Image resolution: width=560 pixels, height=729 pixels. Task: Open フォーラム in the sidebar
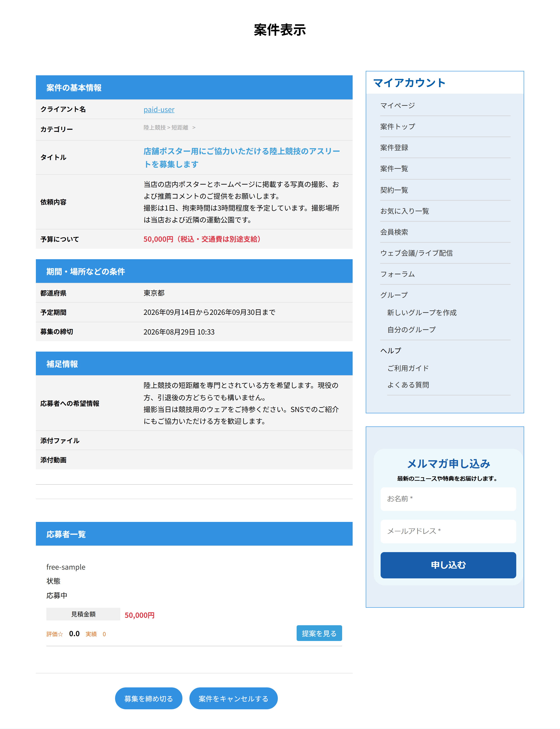pyautogui.click(x=397, y=274)
